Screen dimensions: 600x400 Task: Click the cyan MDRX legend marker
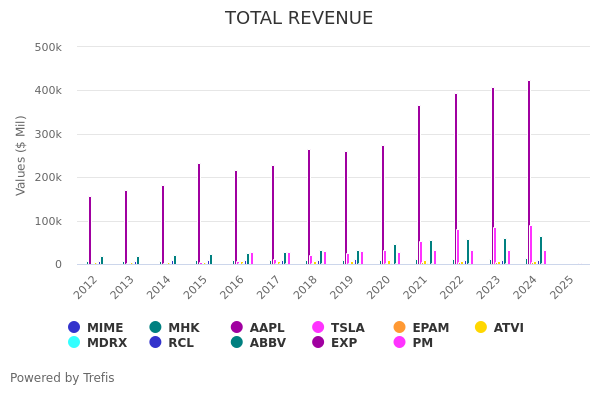[74, 343]
